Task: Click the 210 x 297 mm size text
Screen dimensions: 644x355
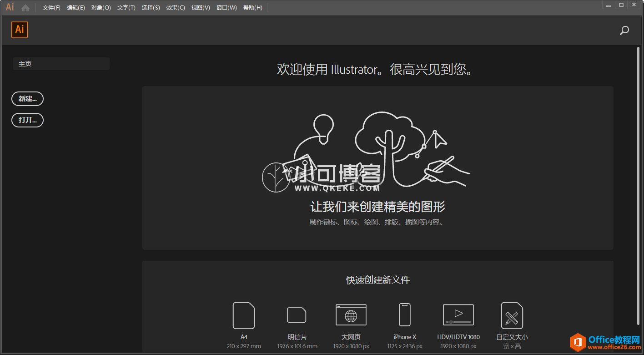Action: pyautogui.click(x=244, y=346)
